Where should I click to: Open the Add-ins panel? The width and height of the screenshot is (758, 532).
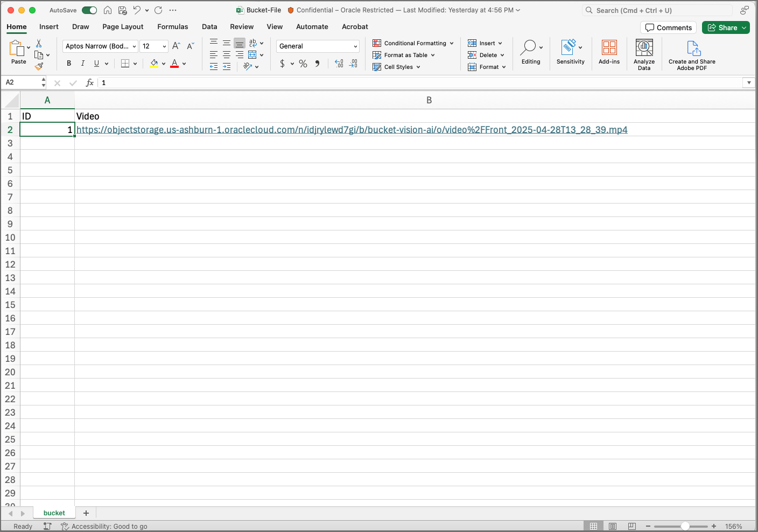[x=609, y=52]
